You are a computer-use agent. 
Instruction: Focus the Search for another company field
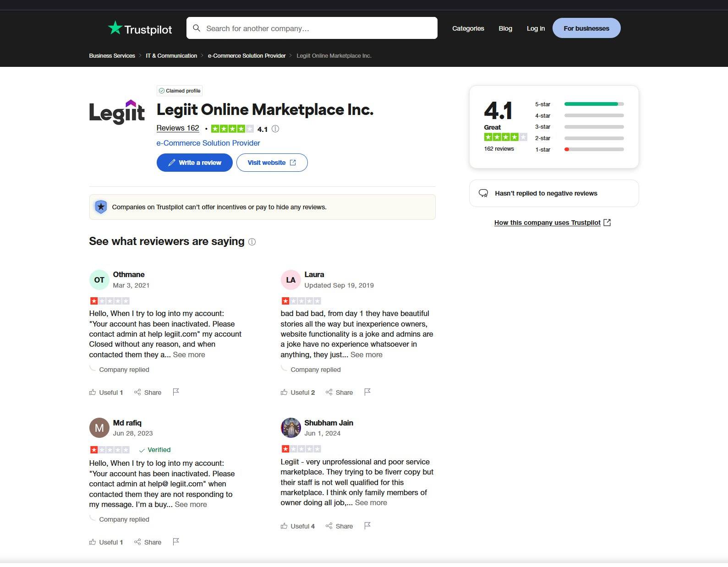click(312, 28)
